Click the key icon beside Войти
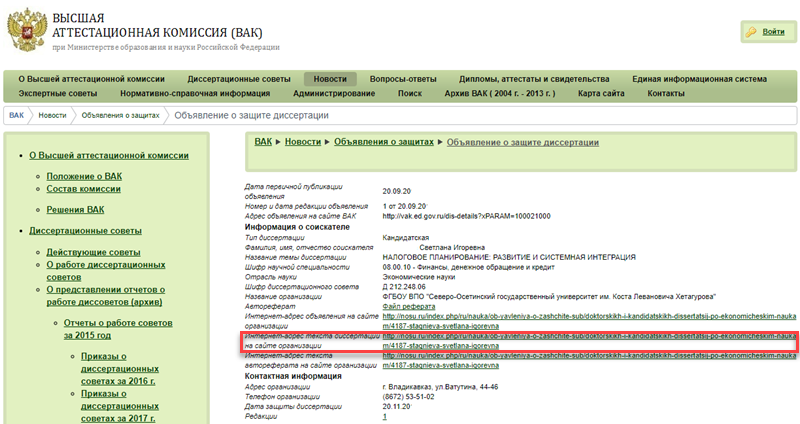This screenshot has width=800, height=424. click(x=750, y=32)
